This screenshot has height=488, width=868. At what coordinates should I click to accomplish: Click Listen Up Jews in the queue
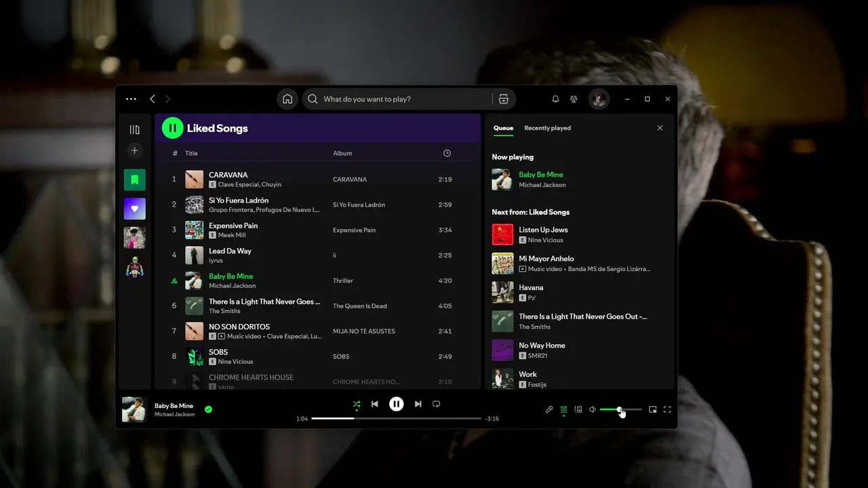543,230
